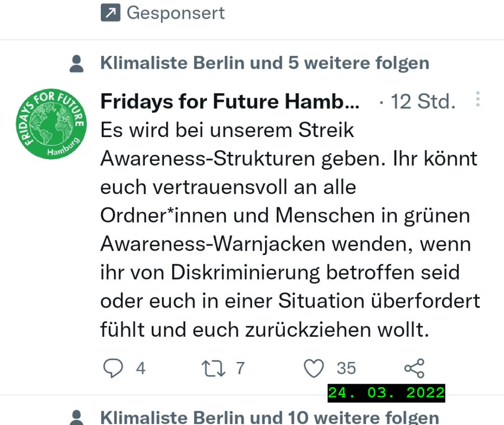The width and height of the screenshot is (504, 425).
Task: Click the Gesponsert label text
Action: [x=176, y=13]
